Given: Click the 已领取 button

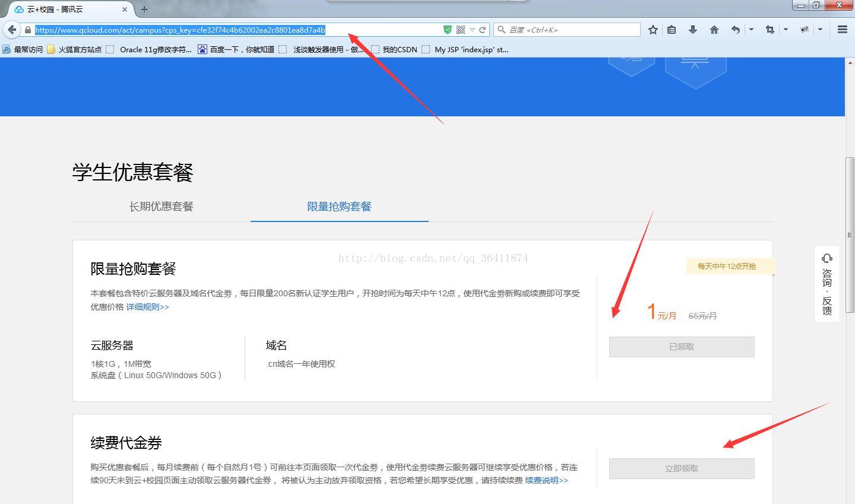Looking at the screenshot, I should point(682,347).
